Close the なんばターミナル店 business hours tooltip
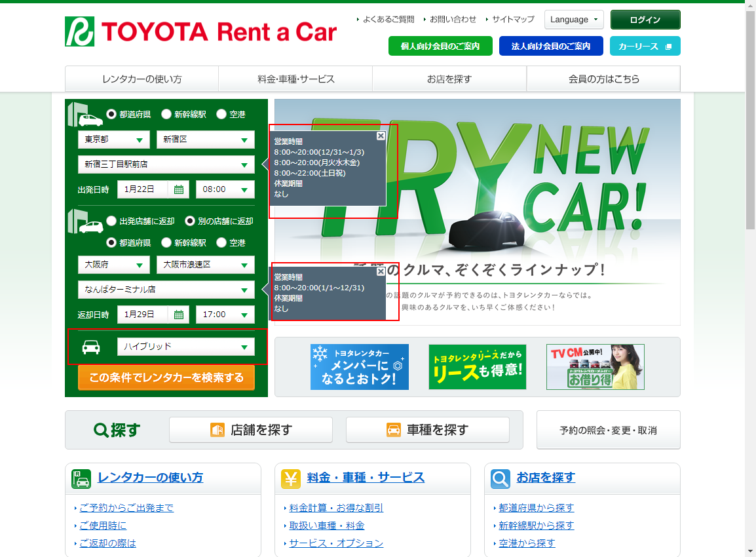Image resolution: width=756 pixels, height=557 pixels. pos(381,271)
